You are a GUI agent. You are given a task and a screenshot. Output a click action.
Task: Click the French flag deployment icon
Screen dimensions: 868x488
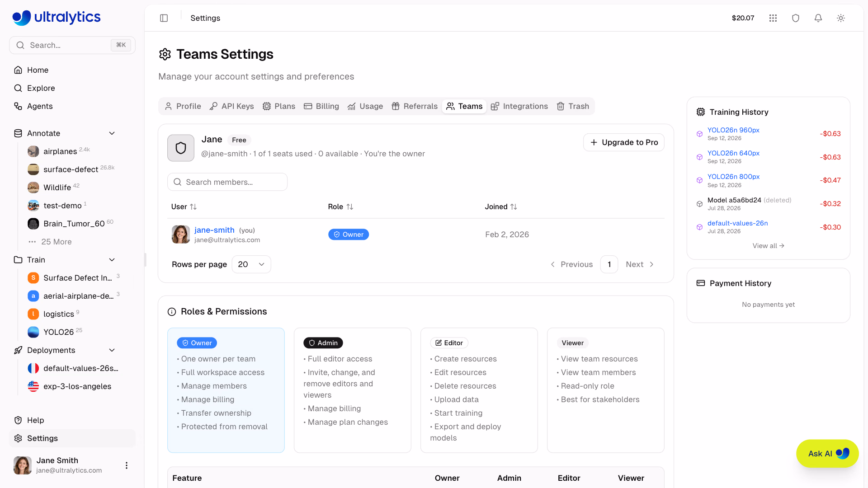coord(33,368)
